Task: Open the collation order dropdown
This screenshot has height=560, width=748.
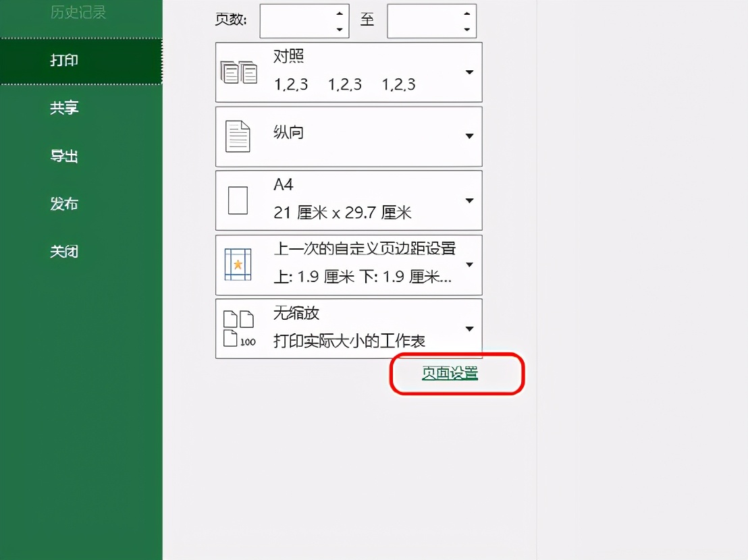Action: coord(469,72)
